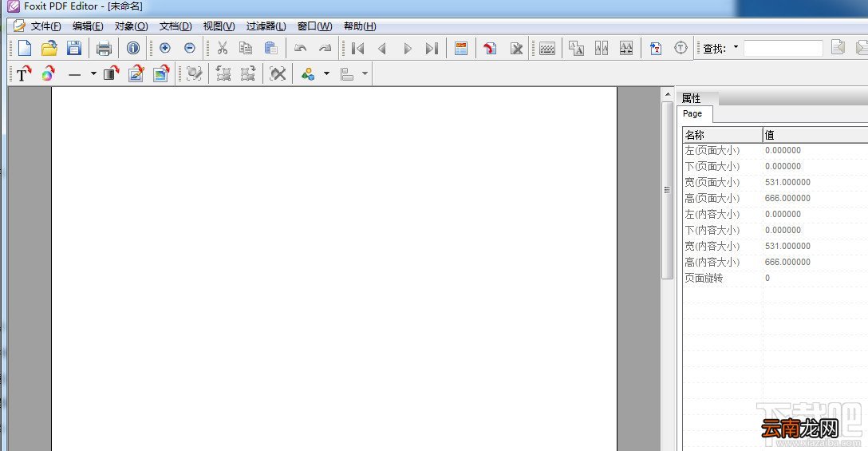The image size is (868, 451).
Task: Open the 查找 search options dropdown
Action: click(736, 48)
